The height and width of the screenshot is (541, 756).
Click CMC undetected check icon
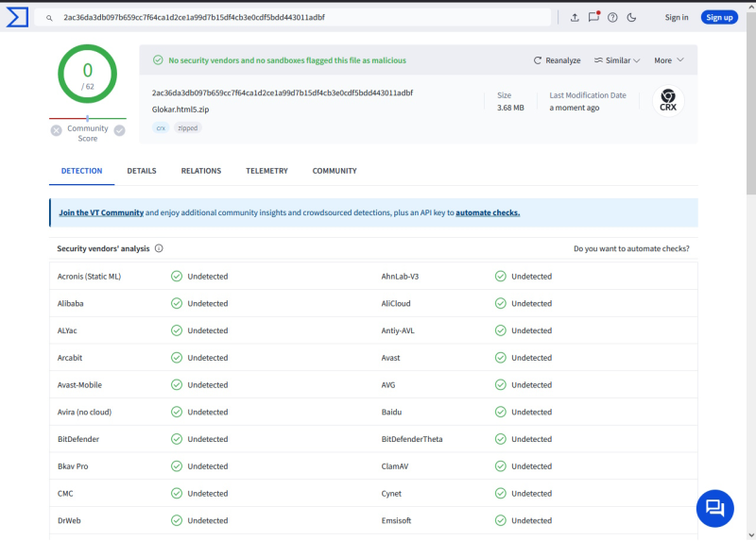tap(177, 493)
